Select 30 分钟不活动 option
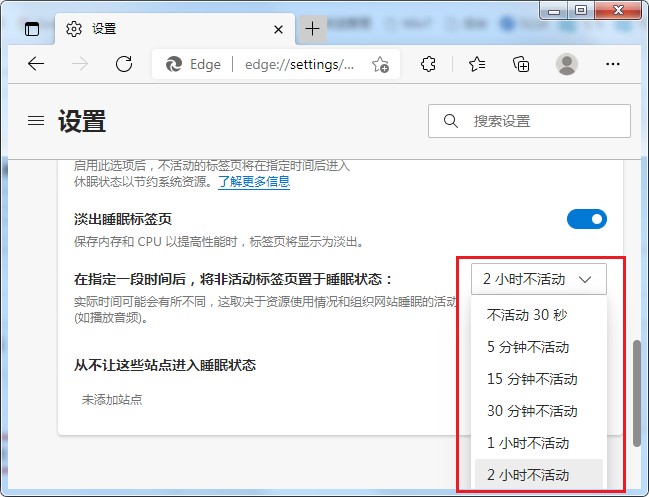This screenshot has width=649, height=497. (539, 411)
